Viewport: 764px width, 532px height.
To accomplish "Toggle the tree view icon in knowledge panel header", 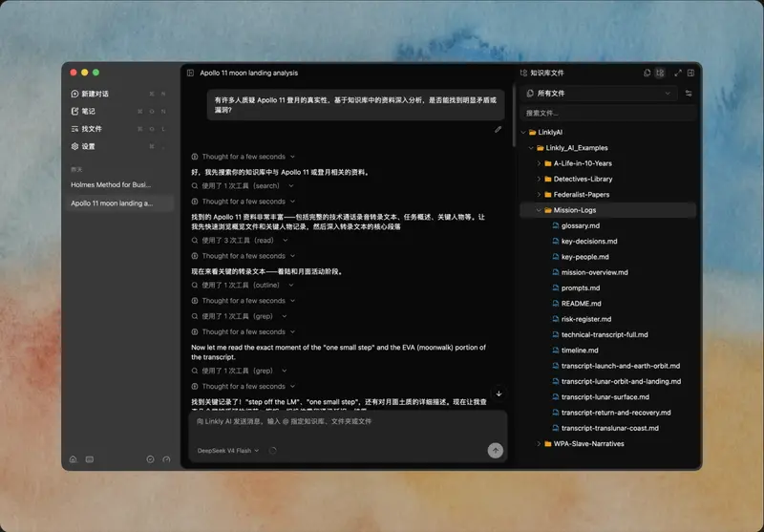I will point(660,73).
